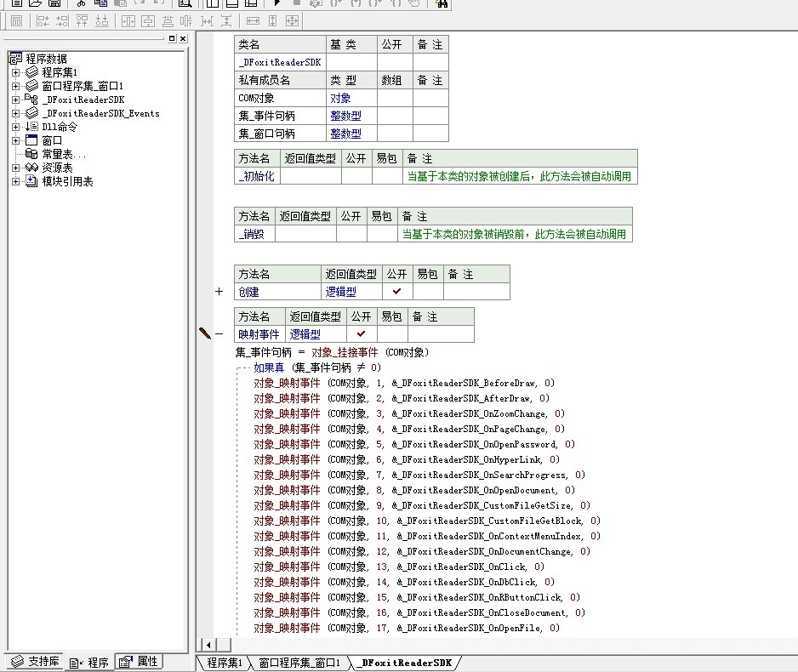Click the Open folder toolbar icon
The width and height of the screenshot is (798, 672).
pyautogui.click(x=35, y=3)
